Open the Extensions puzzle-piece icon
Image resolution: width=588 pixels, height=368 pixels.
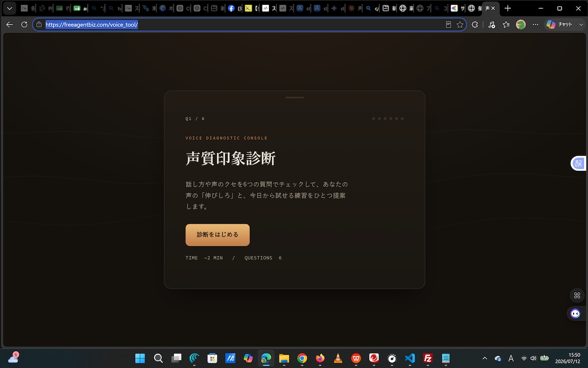click(475, 25)
